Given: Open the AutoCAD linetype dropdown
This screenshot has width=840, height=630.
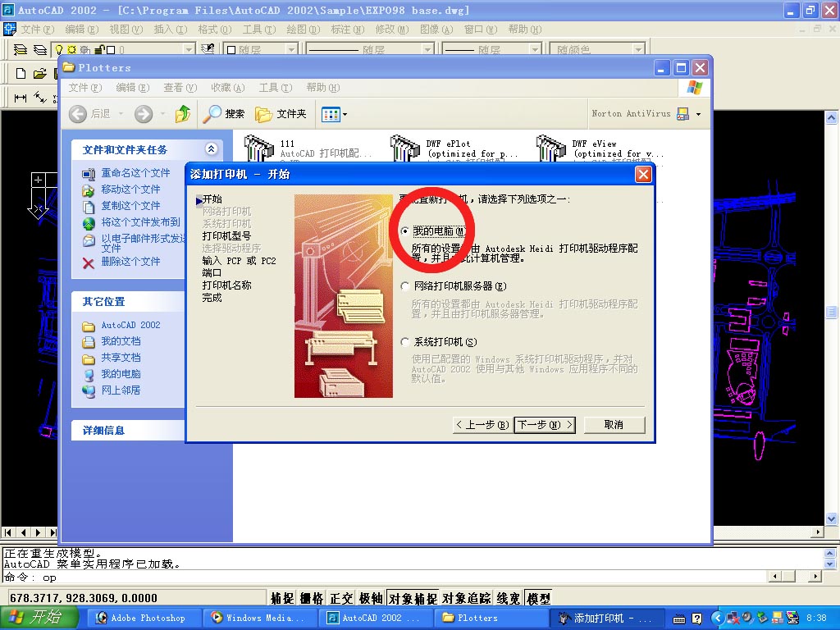Looking at the screenshot, I should [x=427, y=50].
